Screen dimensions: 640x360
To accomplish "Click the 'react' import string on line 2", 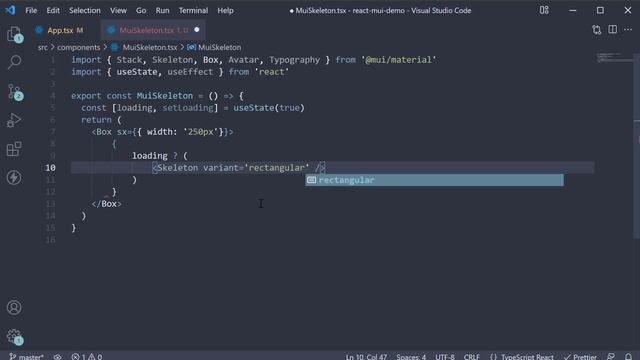I will 271,72.
